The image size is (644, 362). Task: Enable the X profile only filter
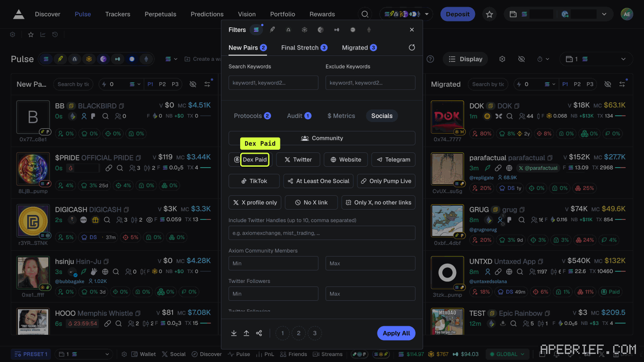click(x=255, y=202)
